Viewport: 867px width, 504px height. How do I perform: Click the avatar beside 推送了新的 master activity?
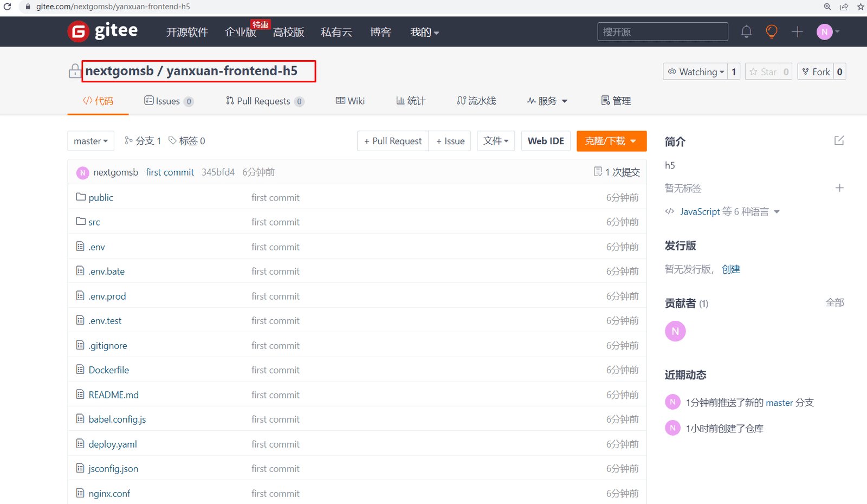[x=672, y=402]
